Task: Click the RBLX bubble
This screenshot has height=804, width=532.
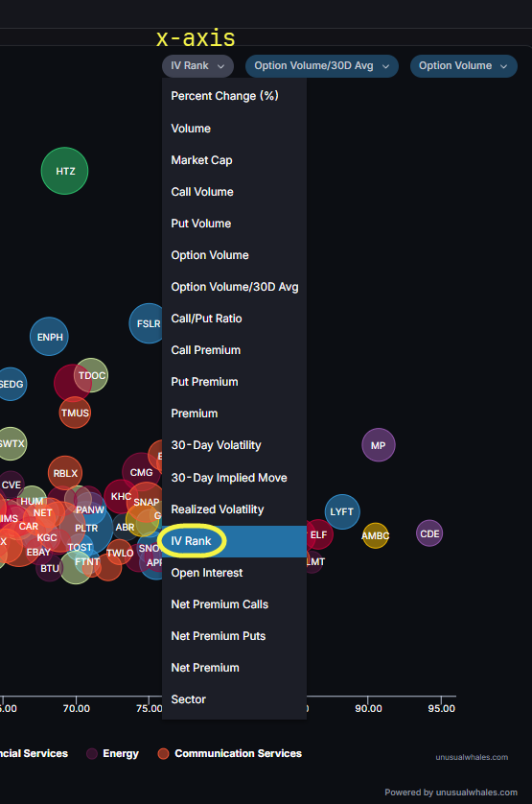Action: (65, 473)
